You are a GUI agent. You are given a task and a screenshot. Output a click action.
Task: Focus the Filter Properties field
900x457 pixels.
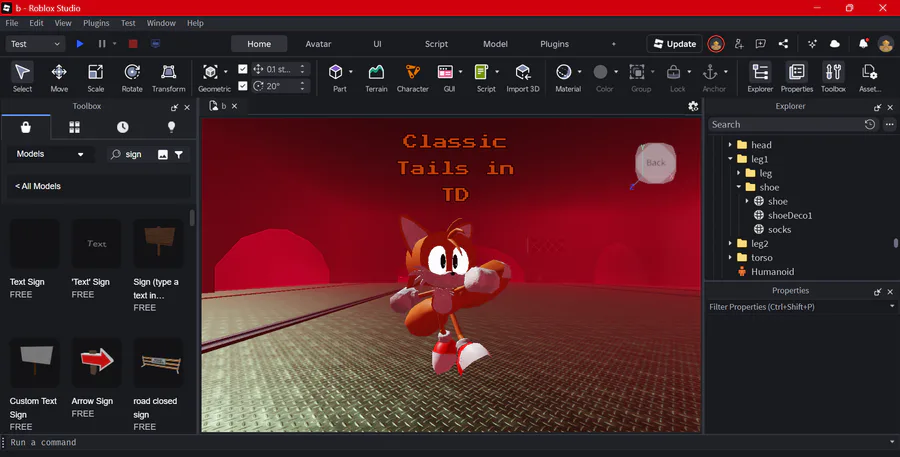point(801,307)
